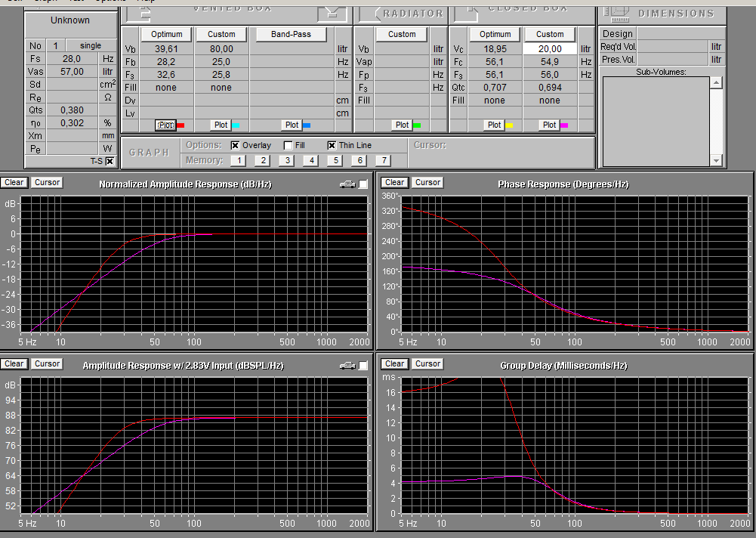Select graph Memory slot 7
The height and width of the screenshot is (538, 756).
click(x=384, y=160)
